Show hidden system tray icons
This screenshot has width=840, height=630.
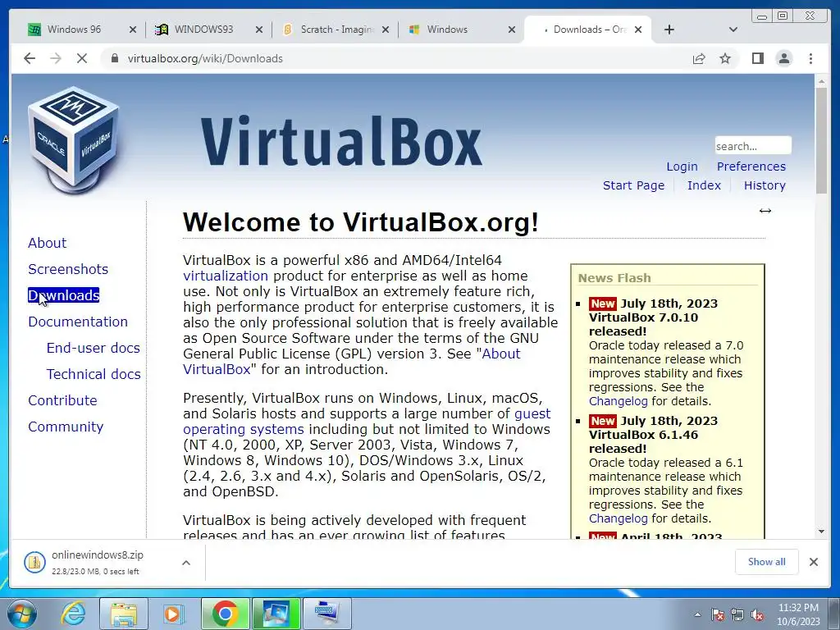(697, 615)
